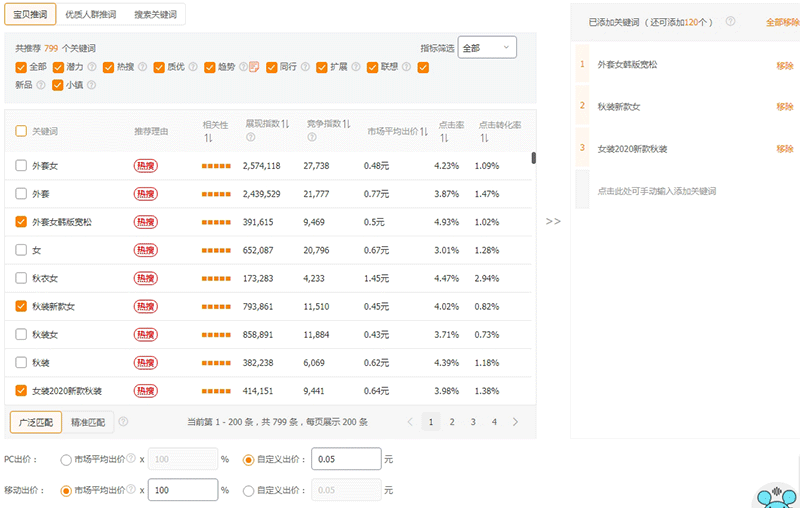
Task: Click the note icon beside 趋势
Action: pyautogui.click(x=254, y=68)
